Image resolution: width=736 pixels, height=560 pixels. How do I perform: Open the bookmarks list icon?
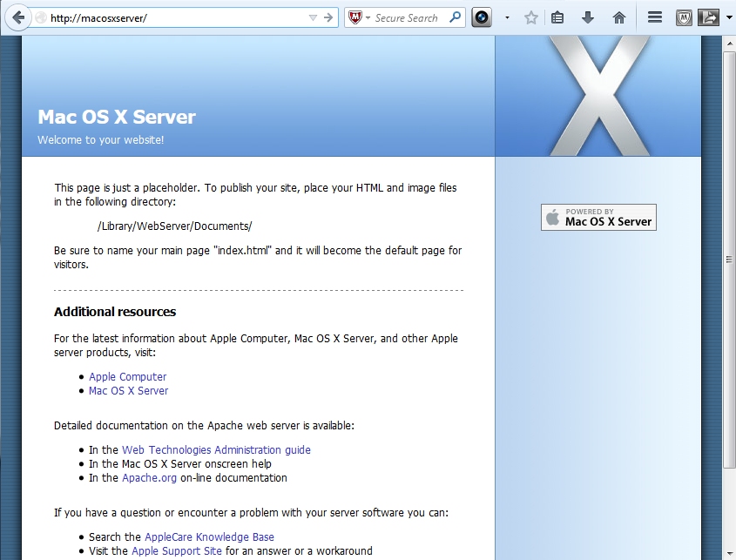(x=558, y=17)
